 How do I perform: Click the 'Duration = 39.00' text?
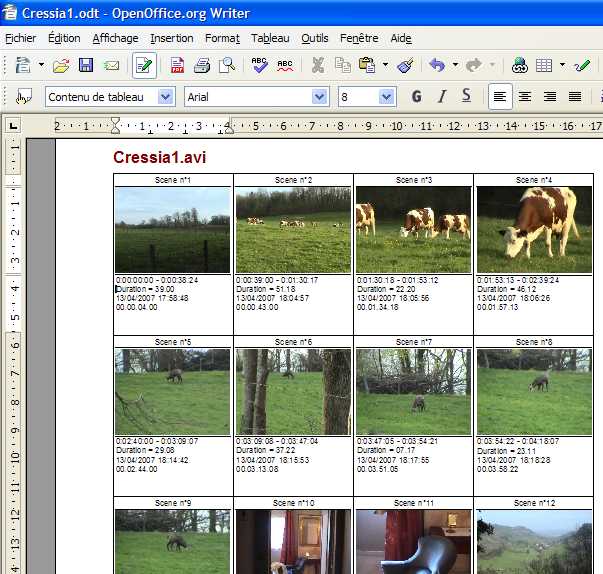point(145,289)
